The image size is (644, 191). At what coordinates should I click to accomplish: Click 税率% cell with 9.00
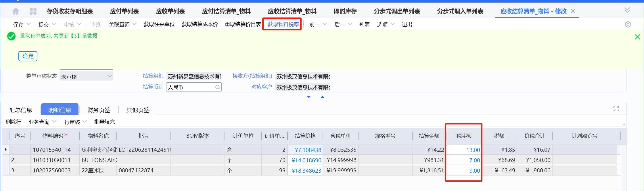(464, 170)
